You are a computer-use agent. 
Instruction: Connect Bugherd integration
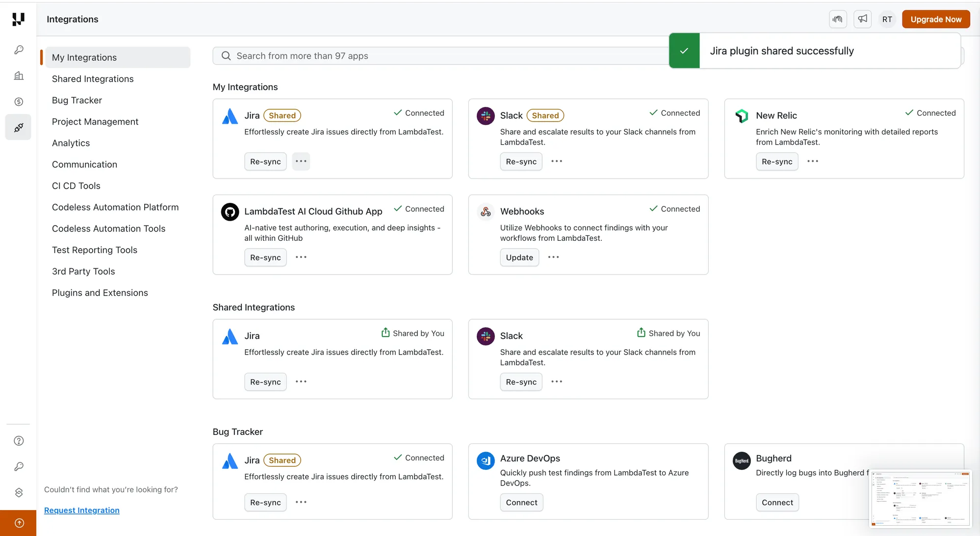tap(777, 502)
